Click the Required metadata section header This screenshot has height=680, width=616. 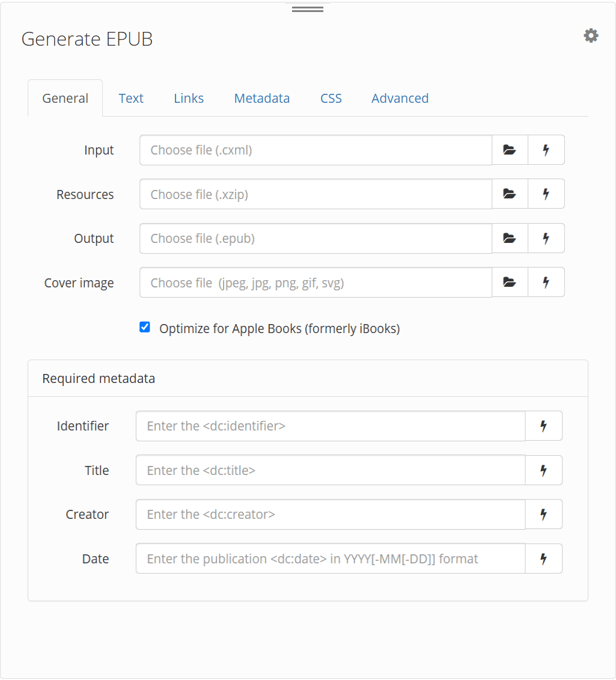[x=99, y=378]
